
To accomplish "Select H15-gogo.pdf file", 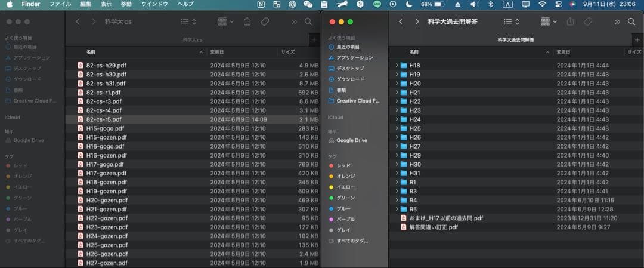I will [x=193, y=128].
